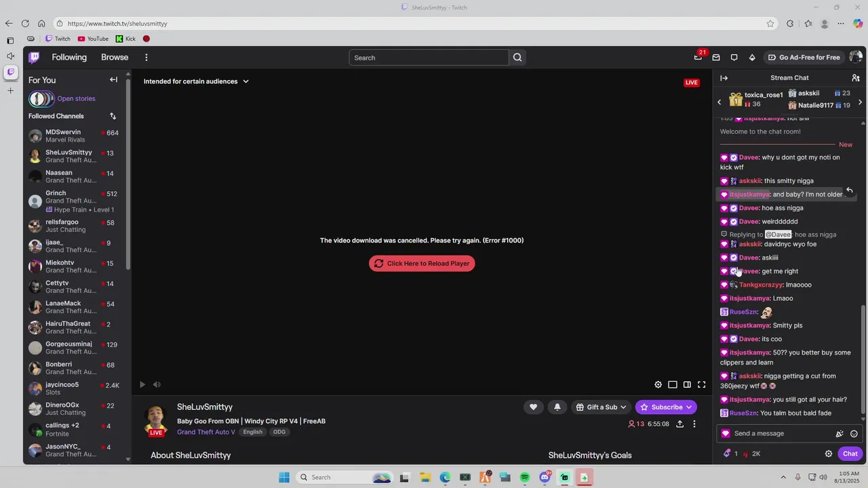Screen dimensions: 868x488
Task: Enter fullscreen player mode
Action: [x=702, y=385]
